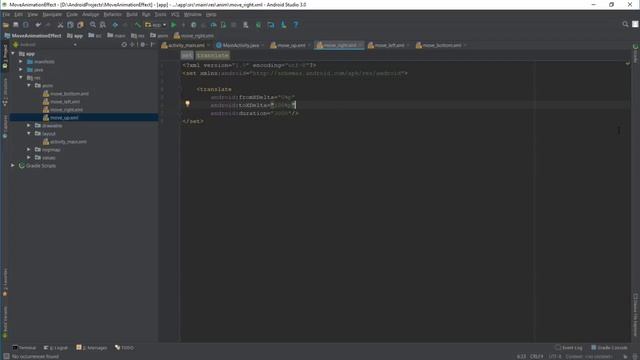The height and width of the screenshot is (360, 640).
Task: Expand the values folder arrow
Action: click(x=29, y=158)
